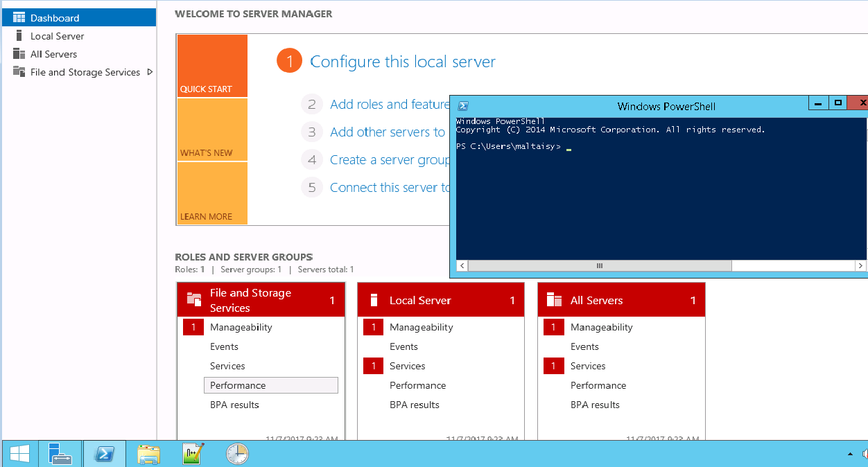Image resolution: width=868 pixels, height=467 pixels.
Task: Click the PowerShell taskbar icon
Action: pyautogui.click(x=104, y=454)
